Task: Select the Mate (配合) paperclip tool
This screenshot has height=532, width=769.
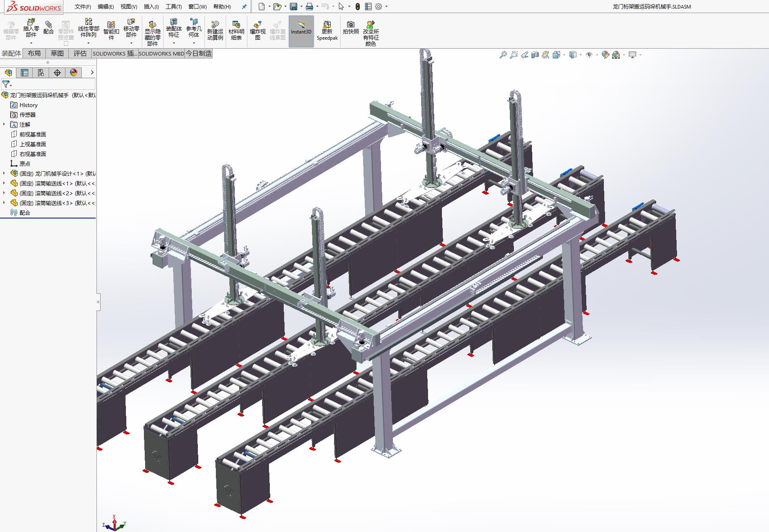Action: 49,27
